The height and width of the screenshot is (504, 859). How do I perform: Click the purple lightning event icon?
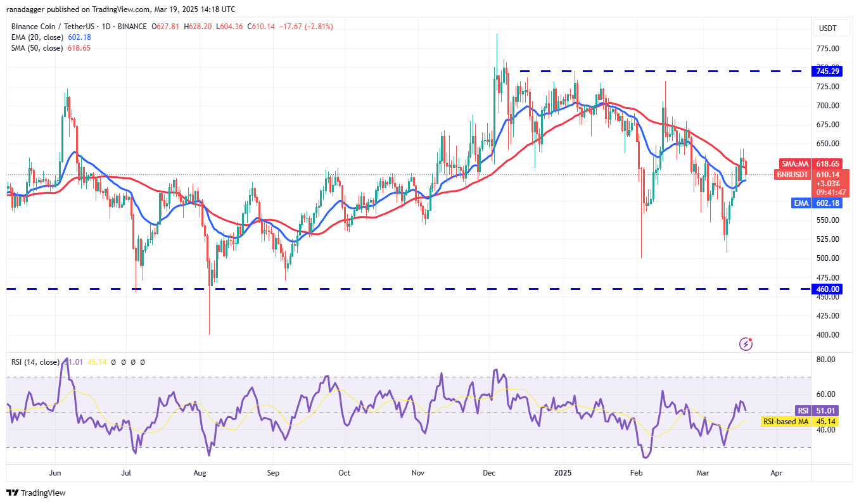coord(746,344)
